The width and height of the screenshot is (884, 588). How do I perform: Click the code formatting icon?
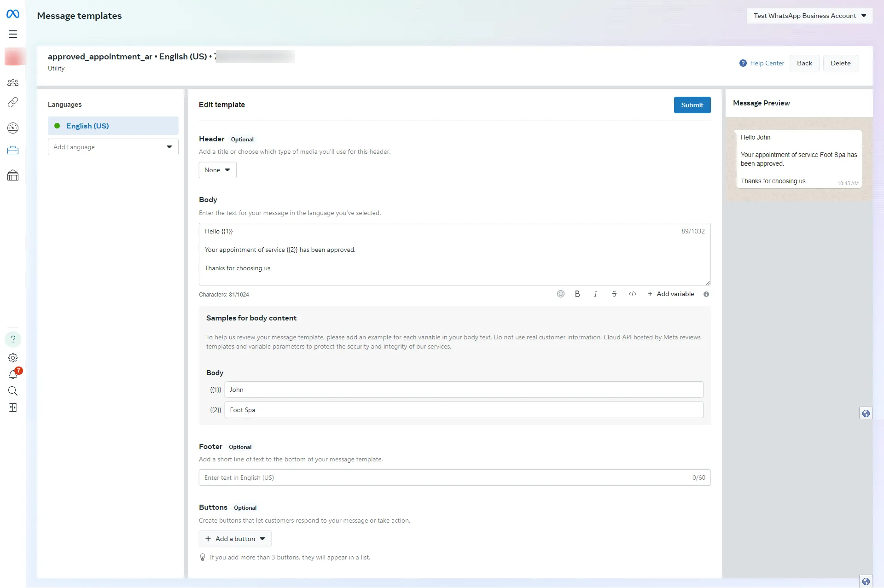(632, 294)
